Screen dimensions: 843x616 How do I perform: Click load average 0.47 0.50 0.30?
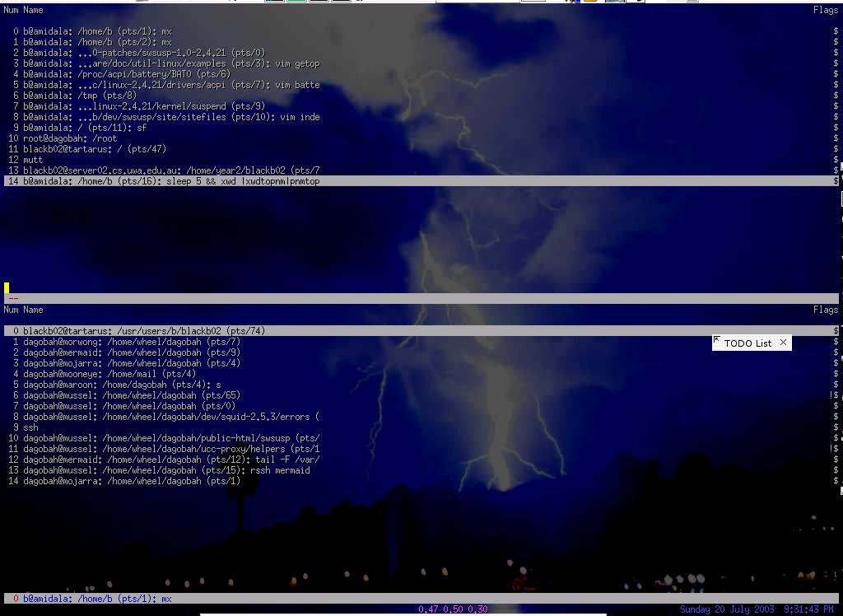click(x=454, y=609)
